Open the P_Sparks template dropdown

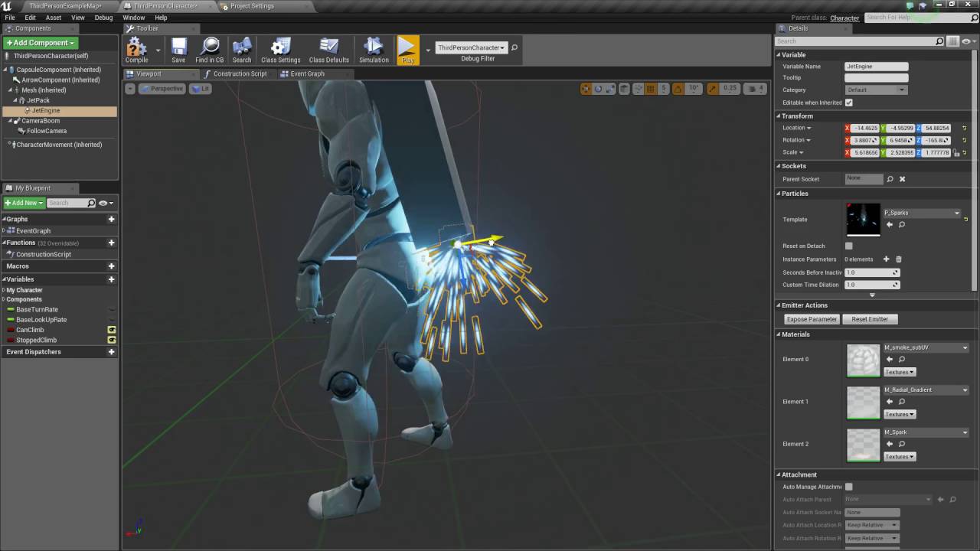click(x=922, y=214)
